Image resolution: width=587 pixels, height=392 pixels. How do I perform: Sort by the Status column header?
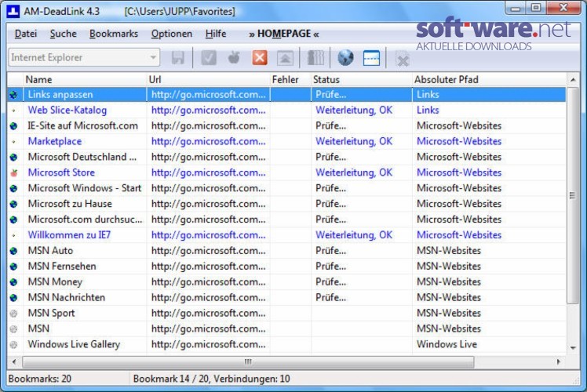[361, 80]
